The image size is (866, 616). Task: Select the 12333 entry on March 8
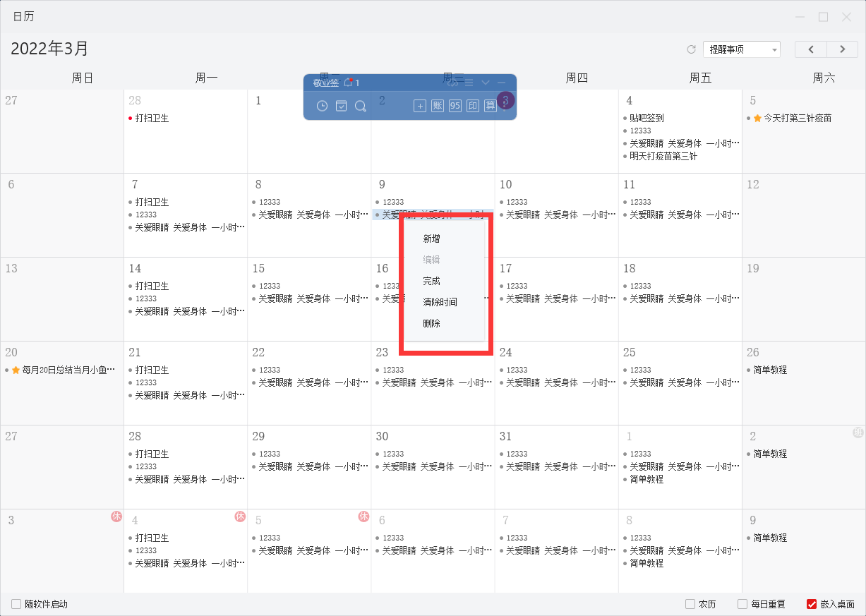click(269, 203)
